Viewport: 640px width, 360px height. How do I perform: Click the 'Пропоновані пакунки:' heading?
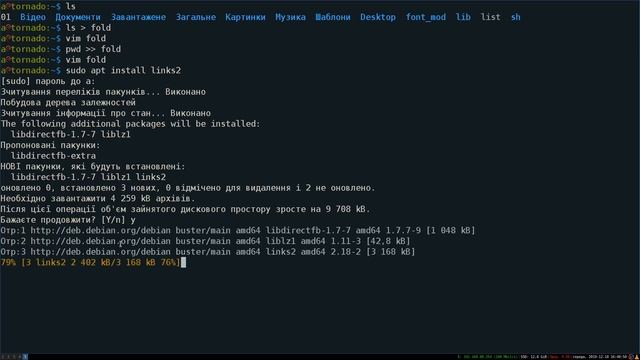(50, 145)
